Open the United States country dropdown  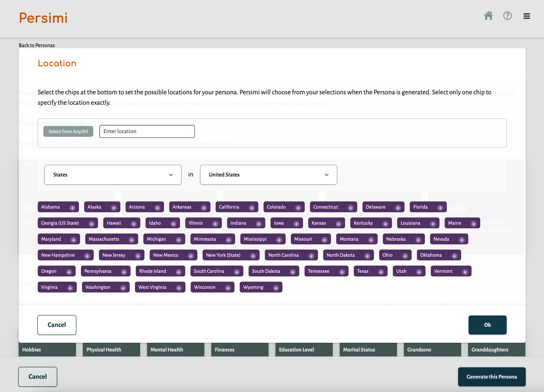click(x=268, y=175)
